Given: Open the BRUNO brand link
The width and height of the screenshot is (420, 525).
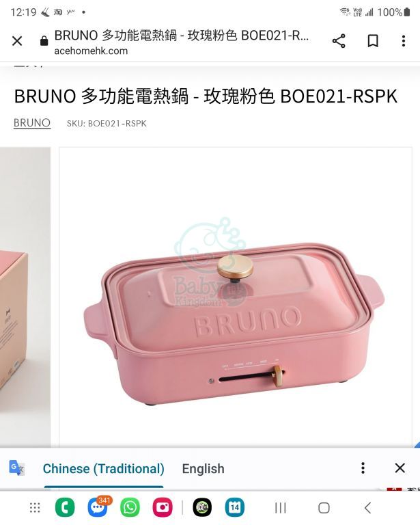Looking at the screenshot, I should [x=32, y=123].
